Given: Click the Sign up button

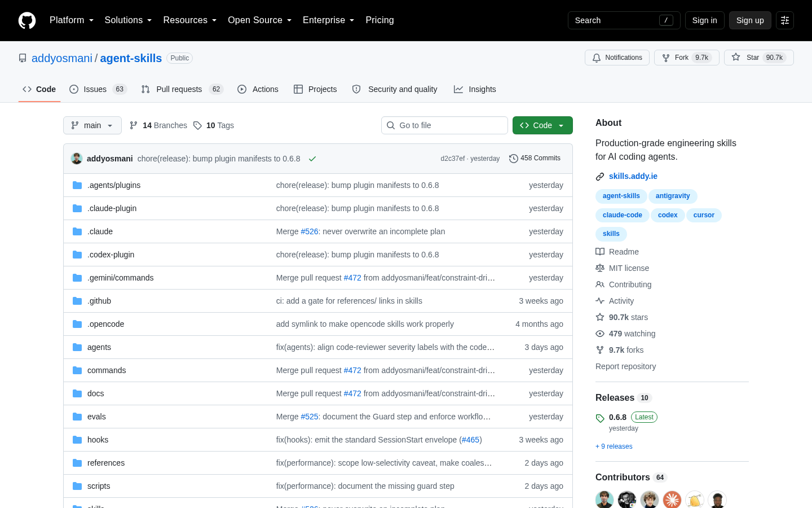Looking at the screenshot, I should [x=750, y=20].
